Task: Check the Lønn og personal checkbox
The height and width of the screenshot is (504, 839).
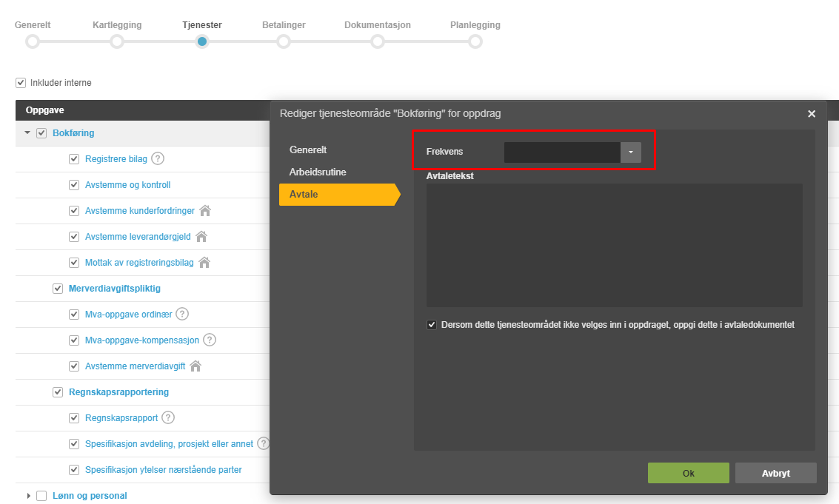Action: coord(41,496)
